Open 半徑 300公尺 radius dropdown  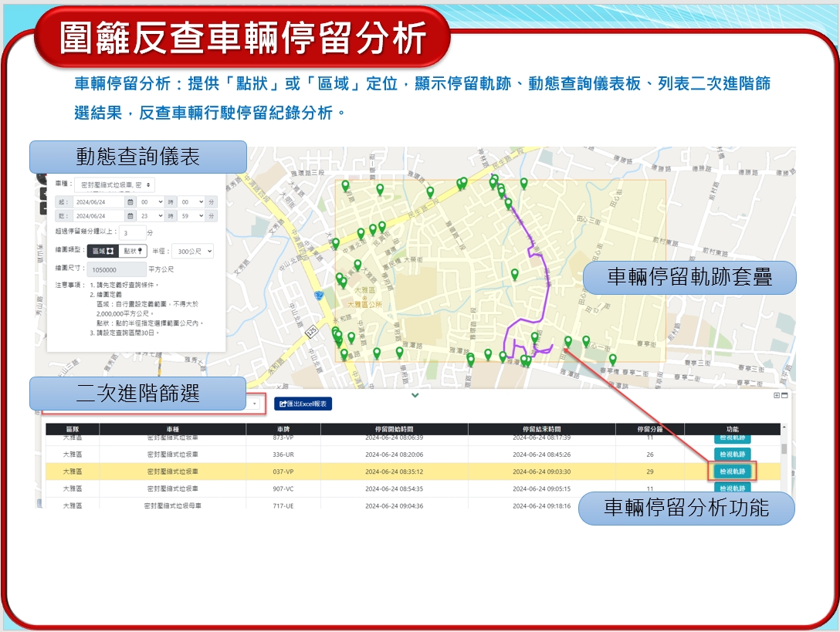[x=191, y=251]
